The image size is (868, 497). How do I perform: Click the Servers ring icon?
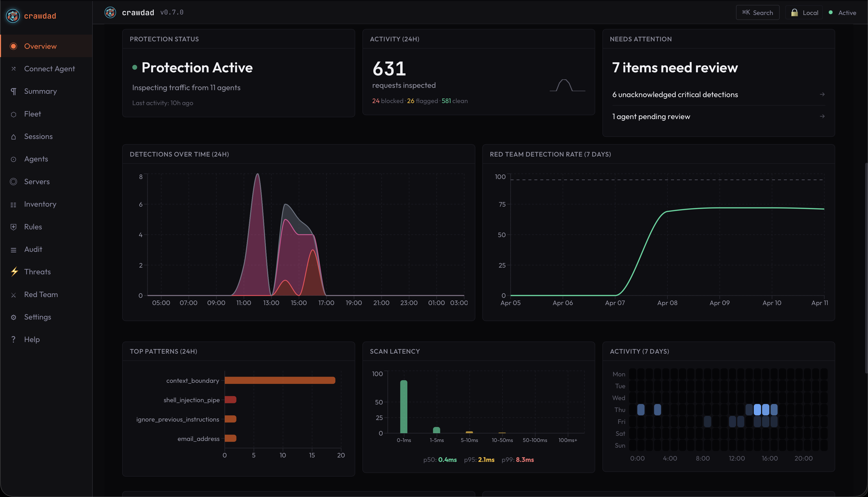[x=13, y=182]
